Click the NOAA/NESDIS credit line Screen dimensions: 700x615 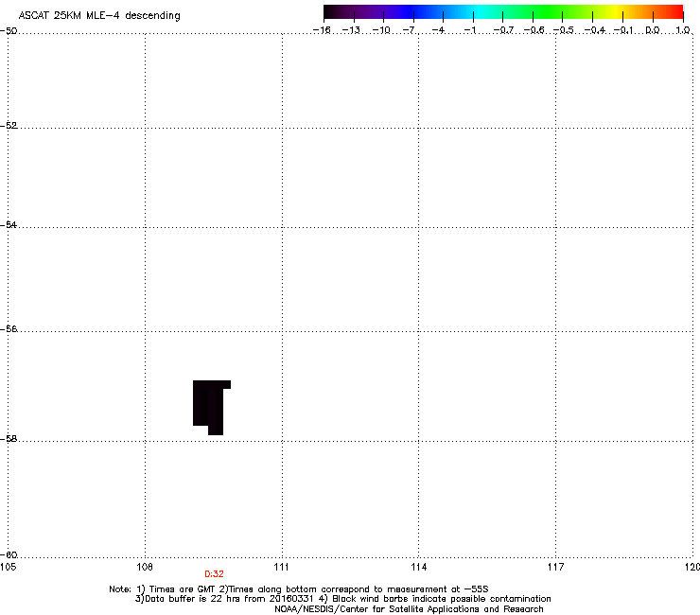click(409, 609)
